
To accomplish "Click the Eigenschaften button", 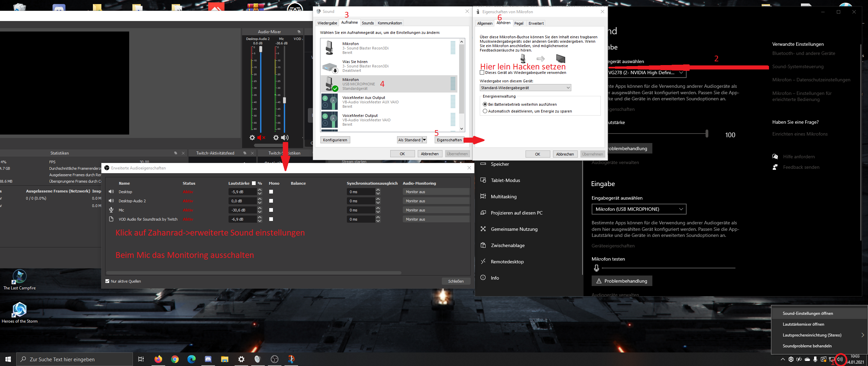I will (449, 140).
